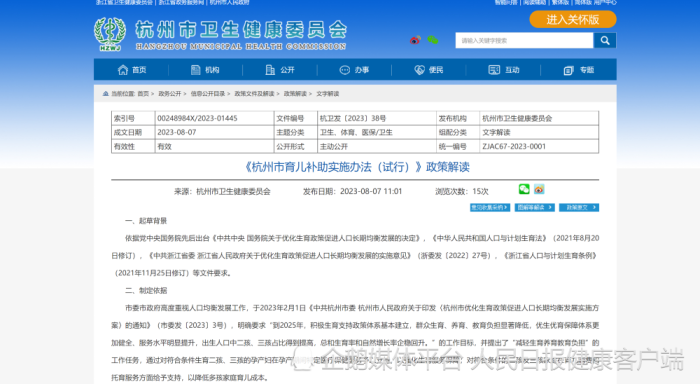Click the validity value 有效
700x384 pixels.
click(164, 146)
